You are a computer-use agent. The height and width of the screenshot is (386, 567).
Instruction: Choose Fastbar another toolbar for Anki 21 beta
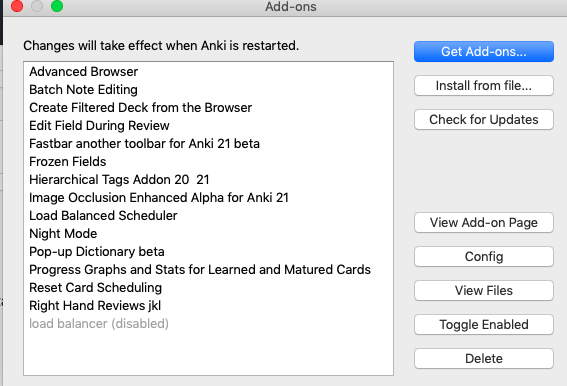tap(208, 144)
